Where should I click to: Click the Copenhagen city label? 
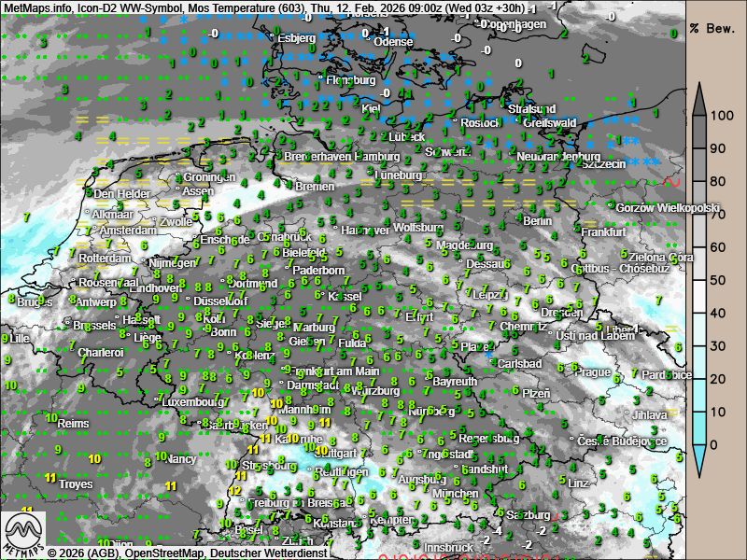click(x=514, y=24)
